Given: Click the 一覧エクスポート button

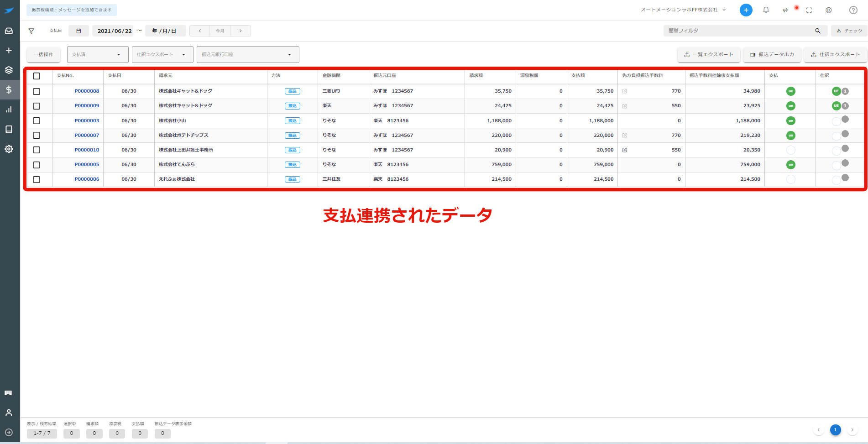Looking at the screenshot, I should (708, 54).
